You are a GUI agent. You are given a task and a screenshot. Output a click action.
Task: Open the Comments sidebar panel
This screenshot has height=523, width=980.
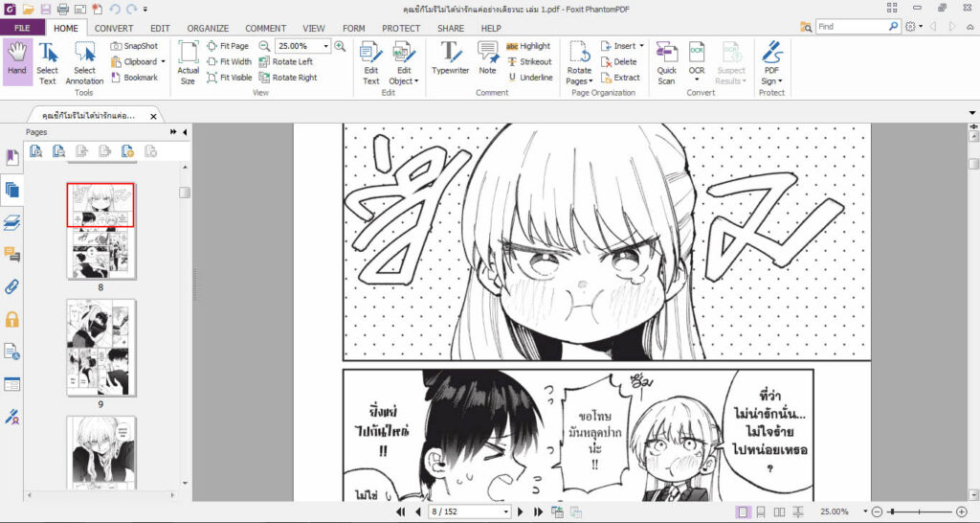pyautogui.click(x=11, y=255)
